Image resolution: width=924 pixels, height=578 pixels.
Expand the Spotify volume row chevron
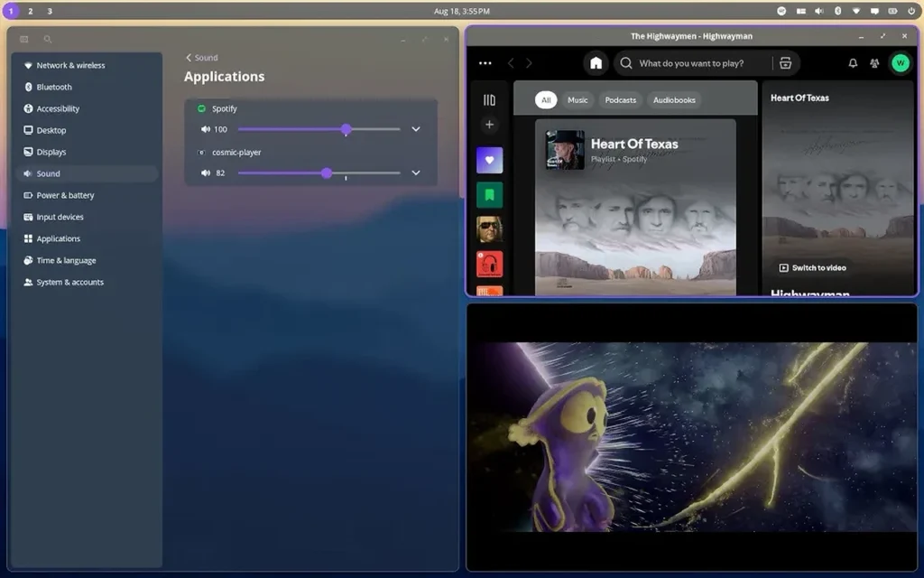click(x=416, y=129)
